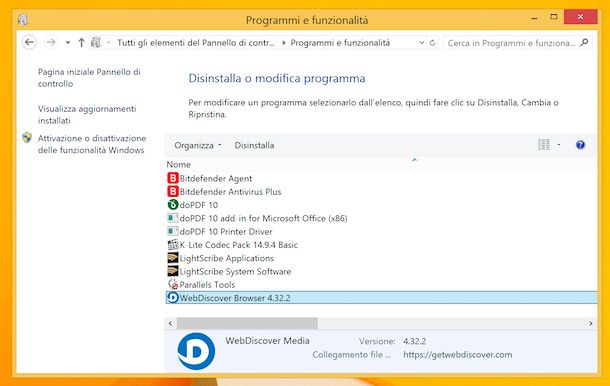Click the forward navigation arrow
The width and height of the screenshot is (610, 386).
[x=51, y=42]
